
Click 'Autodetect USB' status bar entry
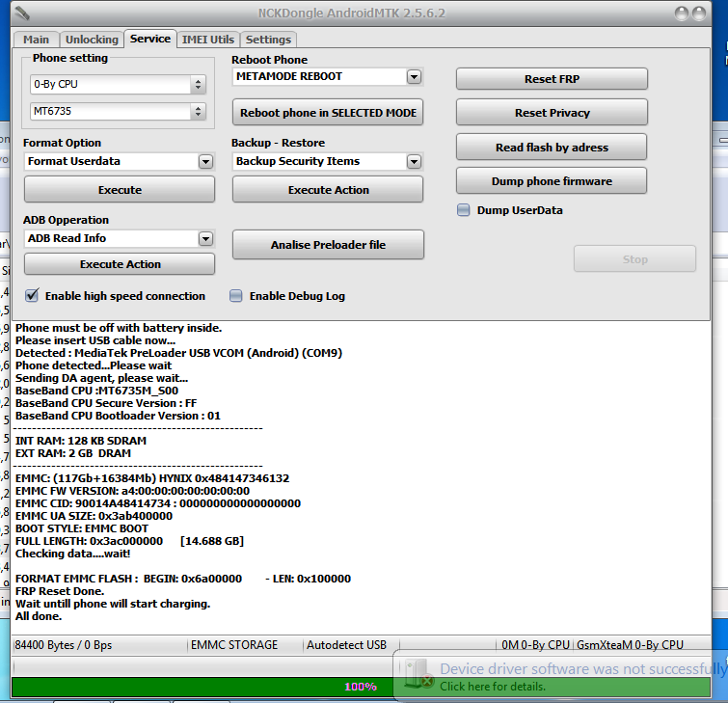(346, 645)
